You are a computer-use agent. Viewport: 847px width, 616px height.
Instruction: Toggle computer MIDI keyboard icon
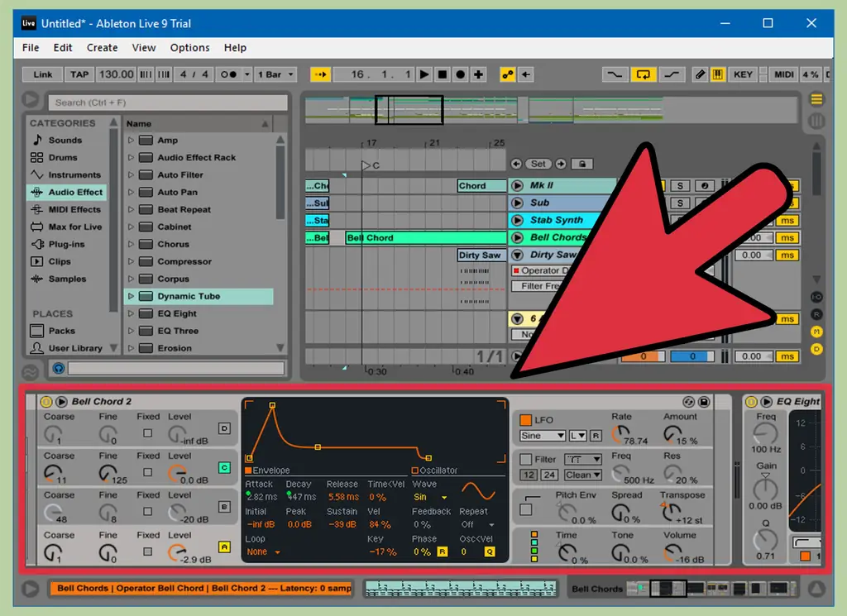point(718,74)
